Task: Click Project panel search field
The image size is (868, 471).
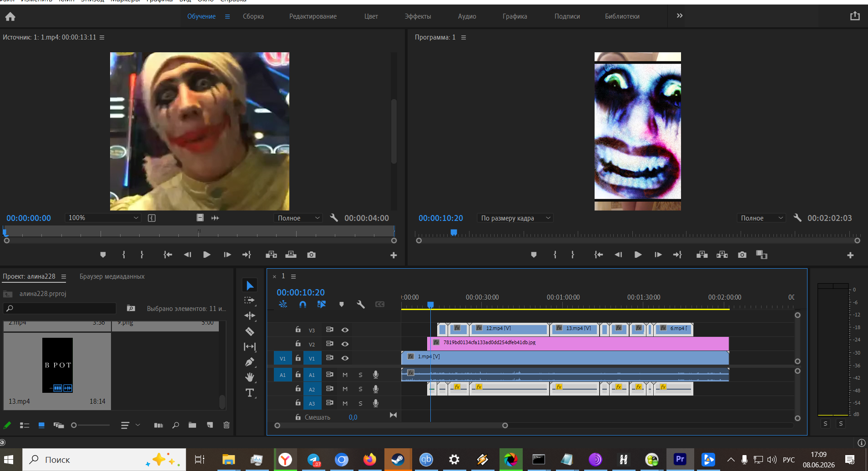Action: (x=60, y=308)
